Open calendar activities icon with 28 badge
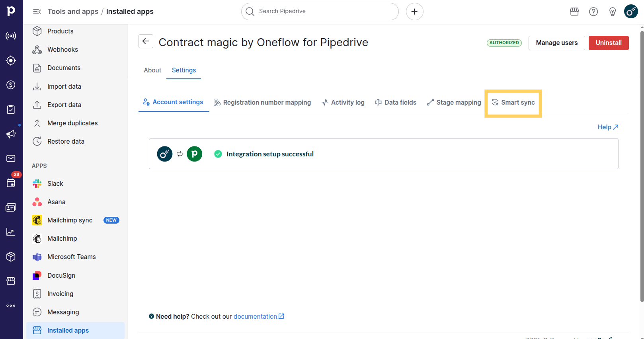The width and height of the screenshot is (644, 339). 11,183
